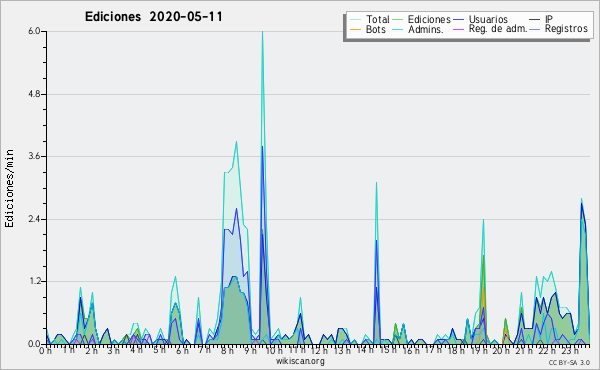The width and height of the screenshot is (600, 370).
Task: Click the '5 h' x-axis tick label
Action: tap(159, 351)
